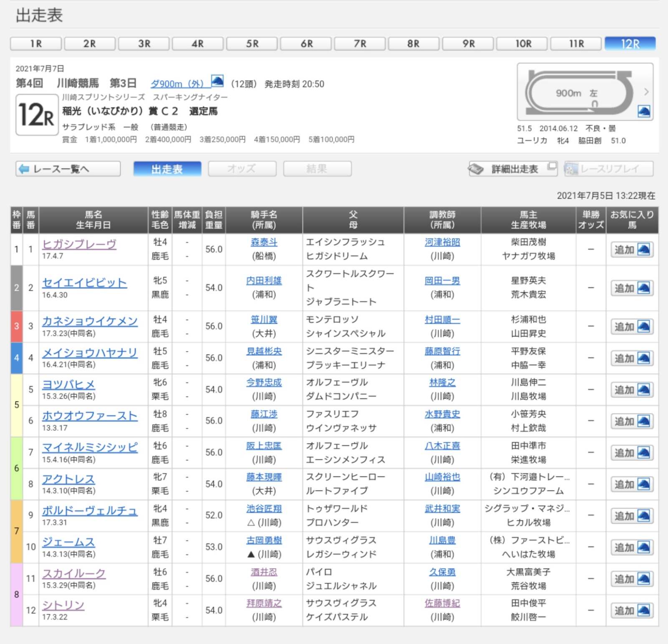Add ボルドーヴェルチュ to favorites with 追加

(x=632, y=516)
